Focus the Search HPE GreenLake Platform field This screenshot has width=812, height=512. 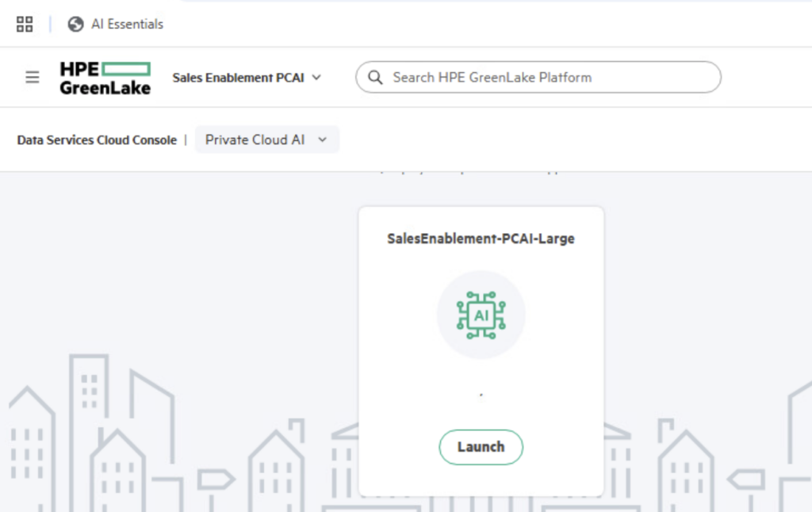coord(547,78)
